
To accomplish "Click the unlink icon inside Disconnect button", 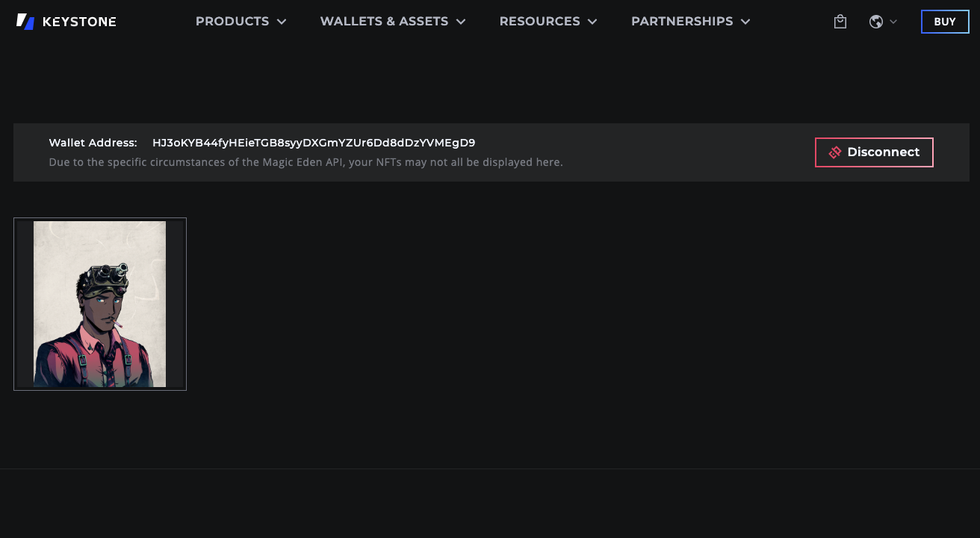I will click(835, 152).
